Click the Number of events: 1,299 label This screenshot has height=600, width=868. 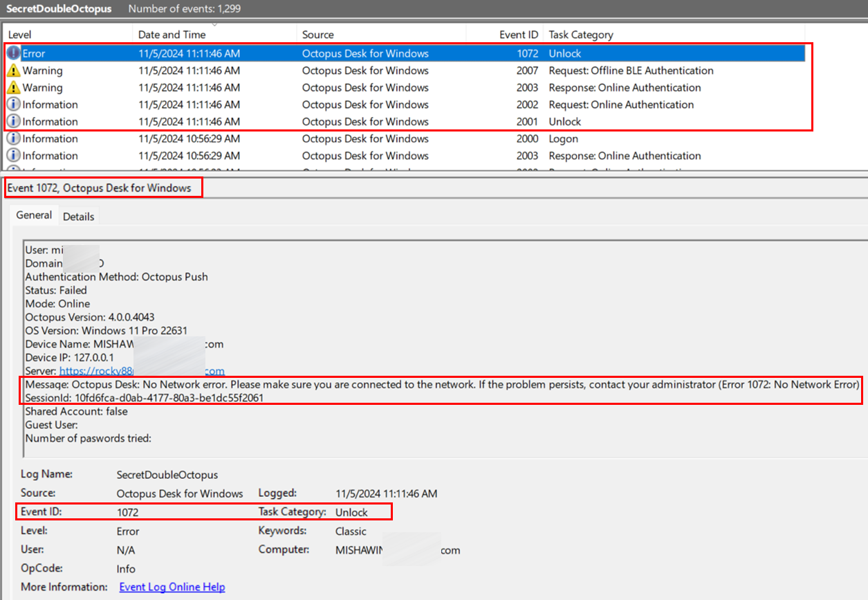tap(185, 9)
